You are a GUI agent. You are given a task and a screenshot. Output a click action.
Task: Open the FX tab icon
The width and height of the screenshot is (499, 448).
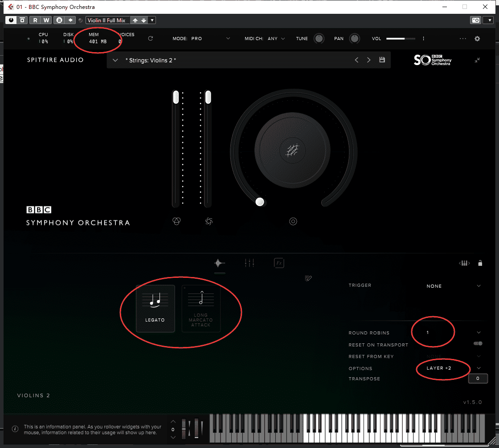279,263
